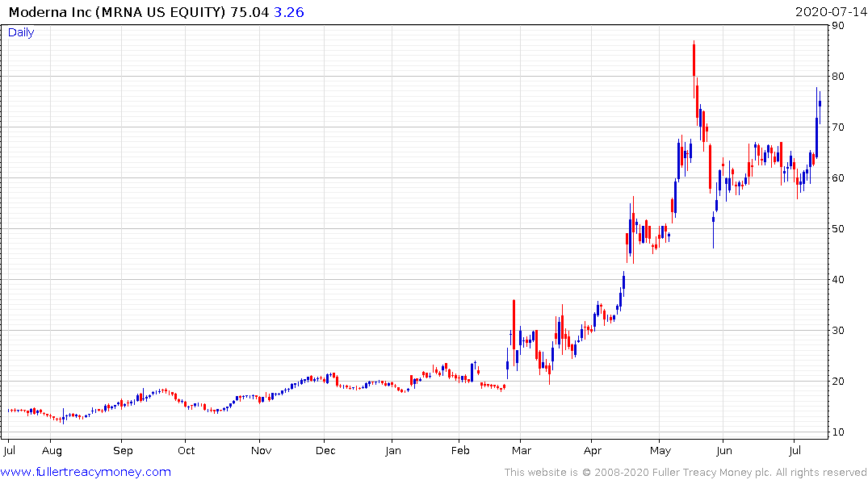Click the Jan month axis label

(x=393, y=451)
